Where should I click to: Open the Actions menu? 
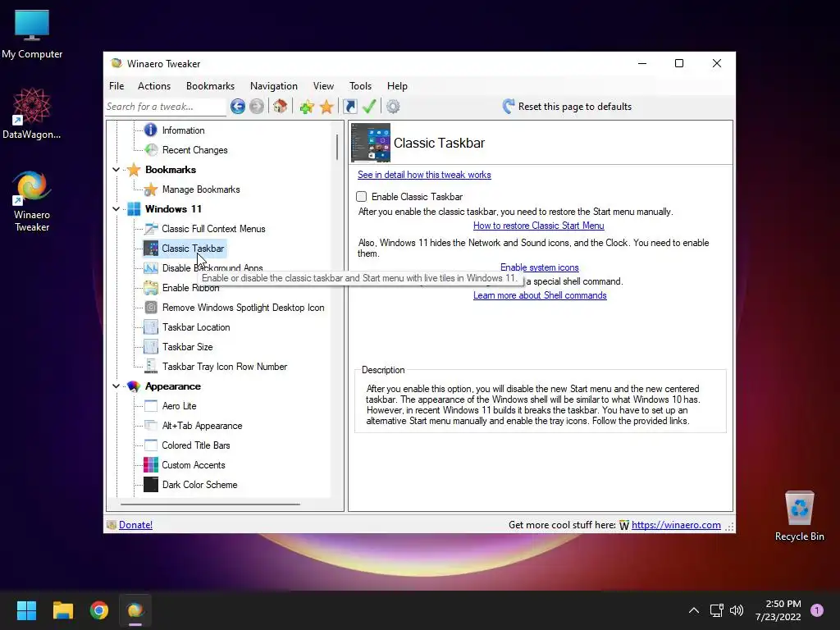[154, 85]
